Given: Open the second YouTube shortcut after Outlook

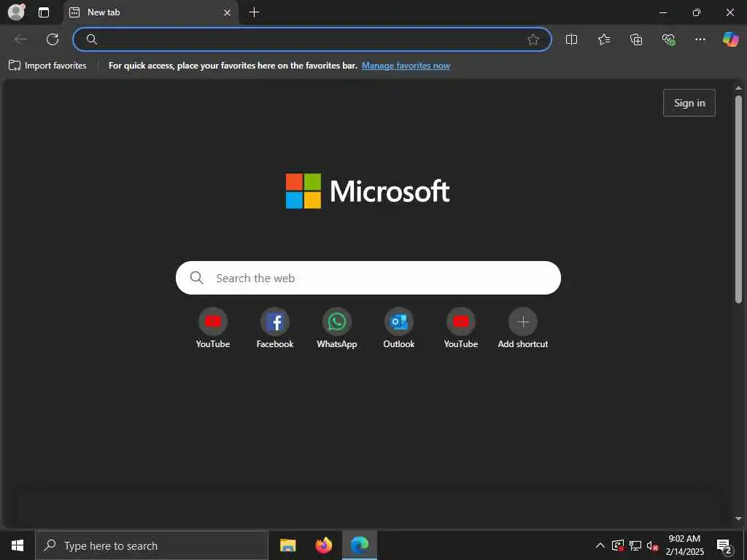Looking at the screenshot, I should tap(461, 329).
